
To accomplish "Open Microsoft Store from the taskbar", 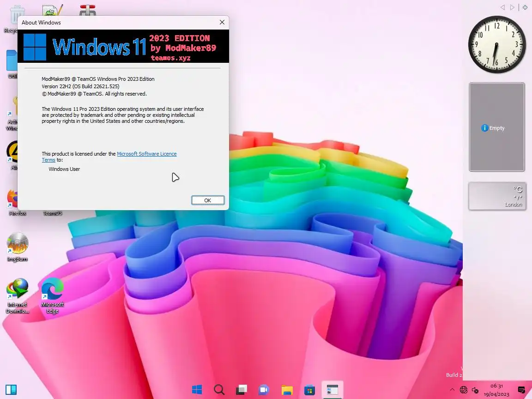I will (309, 389).
